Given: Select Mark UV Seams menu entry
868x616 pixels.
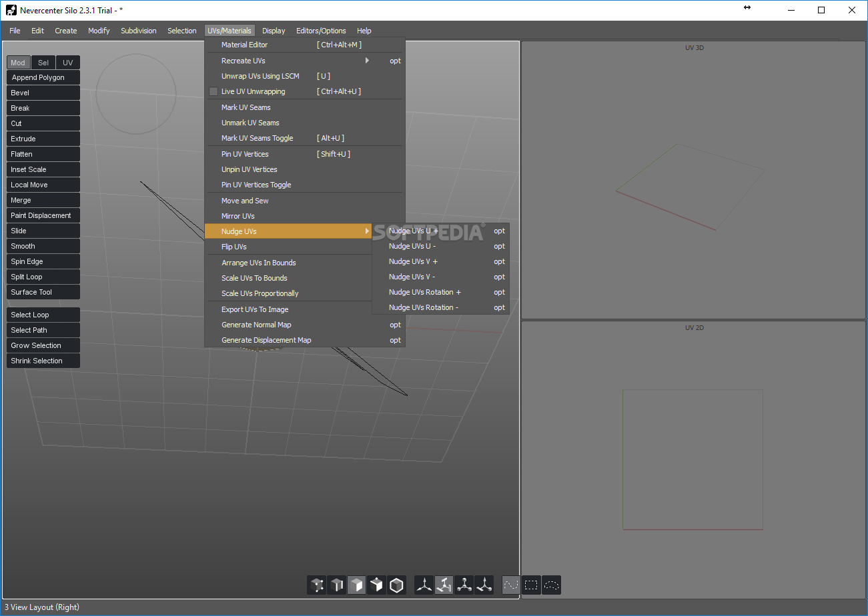Looking at the screenshot, I should click(x=305, y=107).
